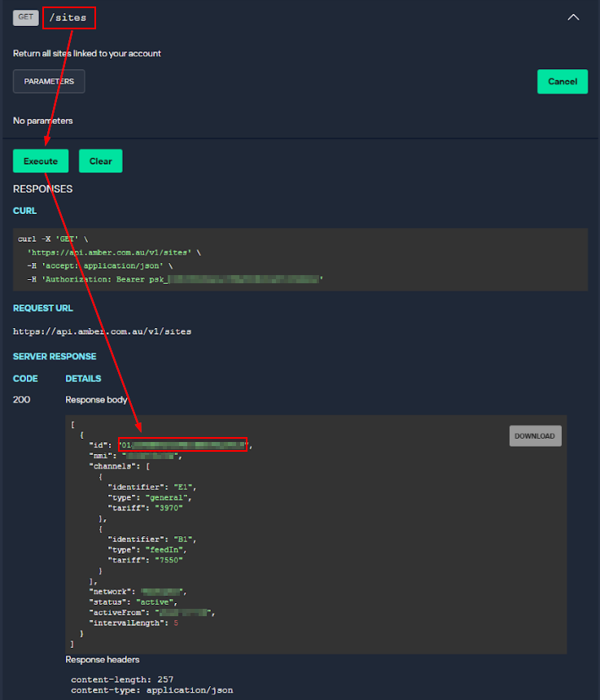Click the SERVER RESPONSE heading
The width and height of the screenshot is (600, 700).
point(55,357)
